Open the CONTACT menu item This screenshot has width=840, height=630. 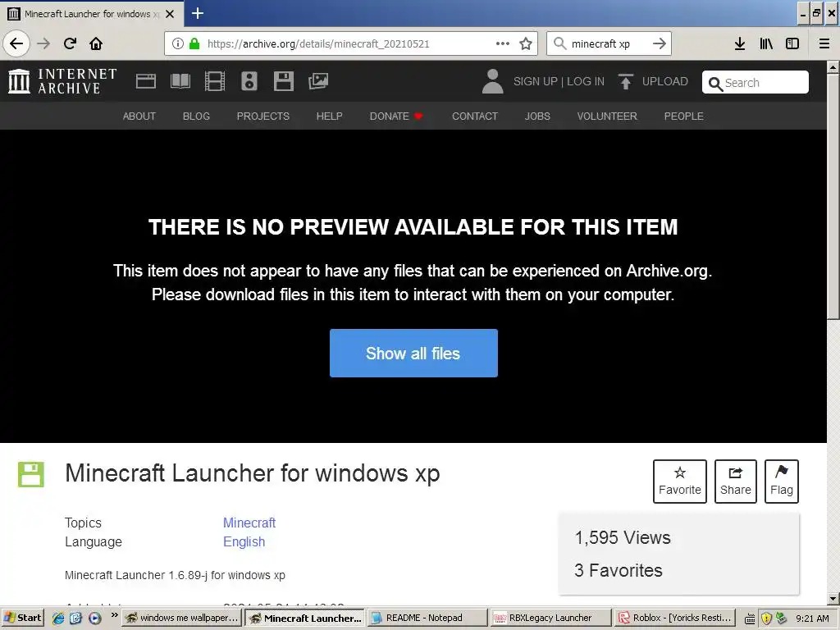click(x=475, y=116)
